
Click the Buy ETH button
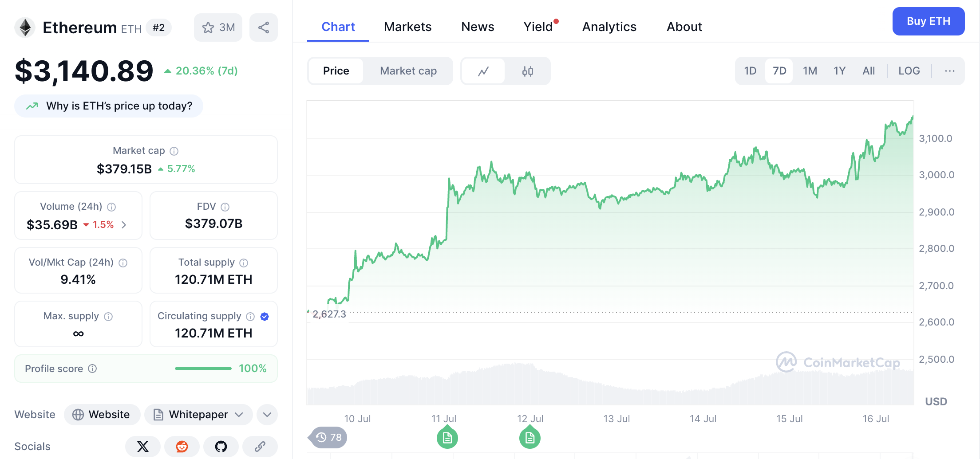coord(929,21)
